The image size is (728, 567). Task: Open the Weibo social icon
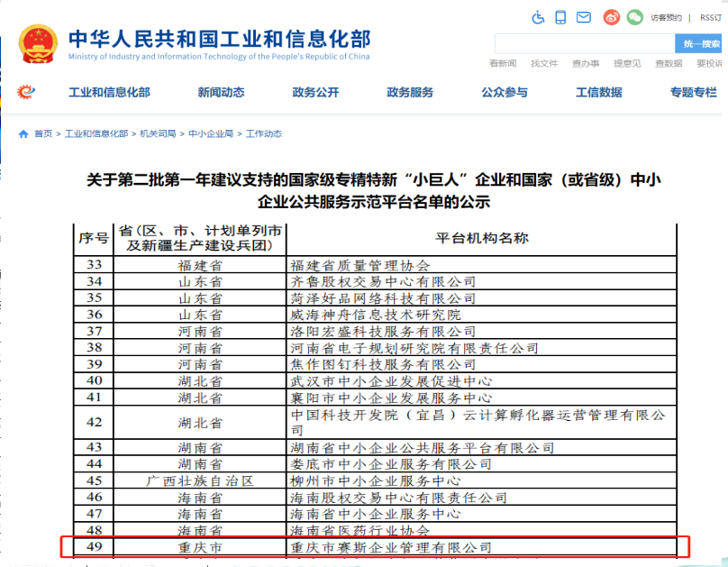coord(612,17)
